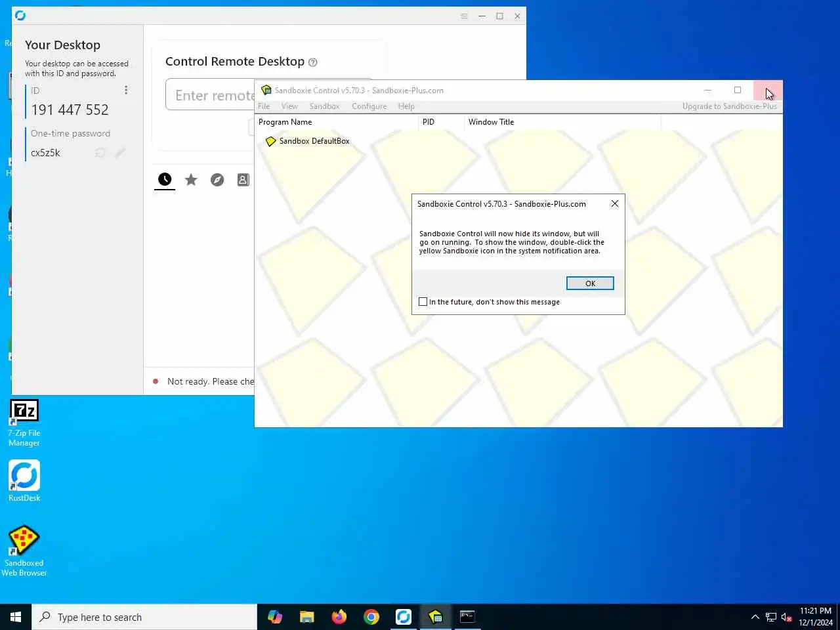Close the RustDesk window
This screenshot has width=840, height=630.
517,16
